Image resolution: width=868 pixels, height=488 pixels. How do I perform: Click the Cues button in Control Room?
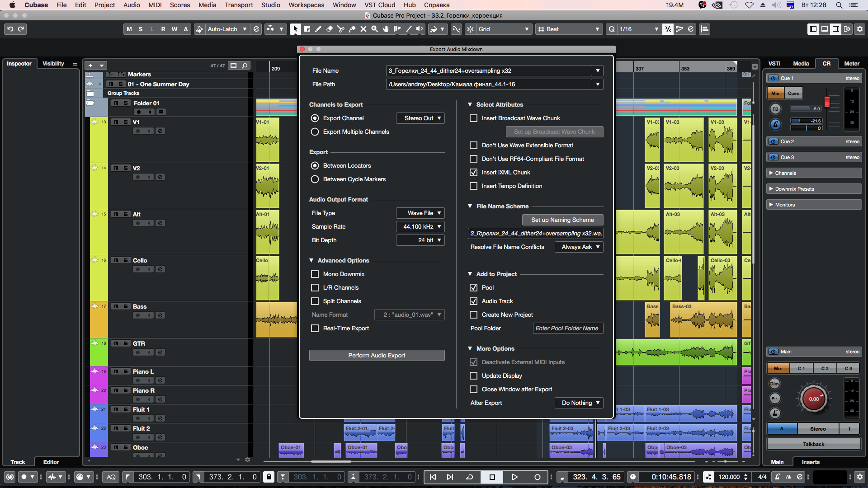click(793, 93)
